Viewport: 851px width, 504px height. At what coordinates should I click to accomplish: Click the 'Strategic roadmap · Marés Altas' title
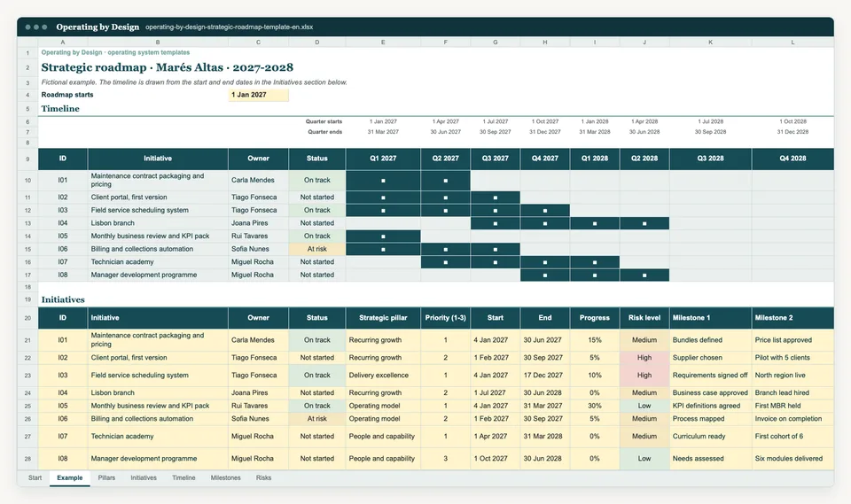pos(168,68)
